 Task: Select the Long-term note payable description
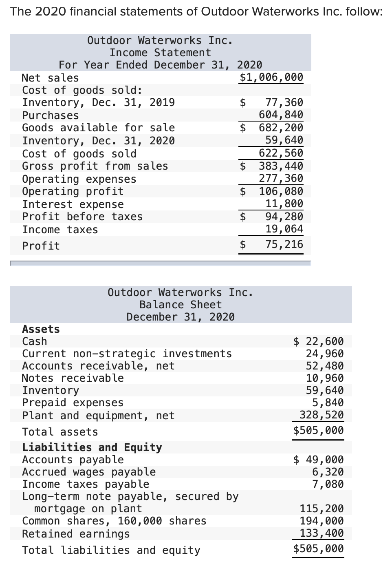click(130, 496)
